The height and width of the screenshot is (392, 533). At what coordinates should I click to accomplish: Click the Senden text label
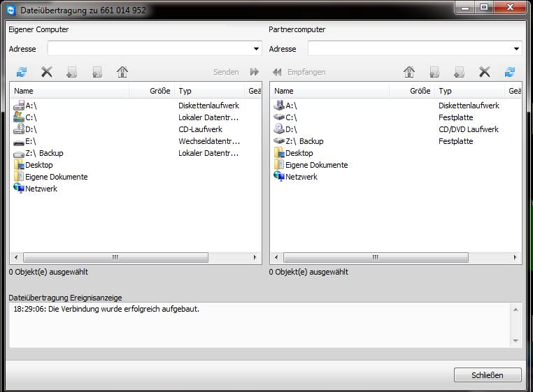[x=226, y=72]
